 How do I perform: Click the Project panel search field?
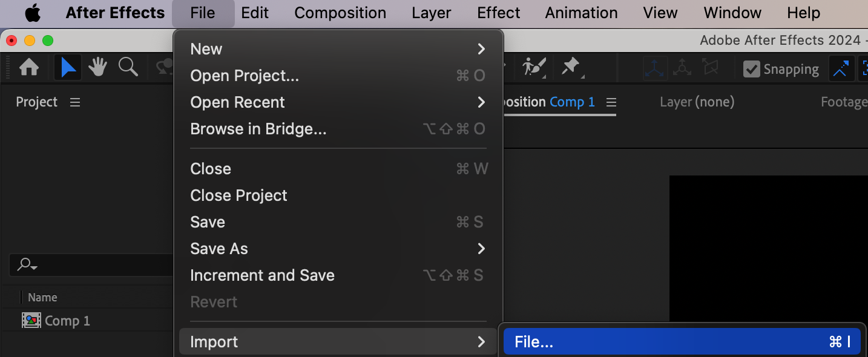coord(91,264)
